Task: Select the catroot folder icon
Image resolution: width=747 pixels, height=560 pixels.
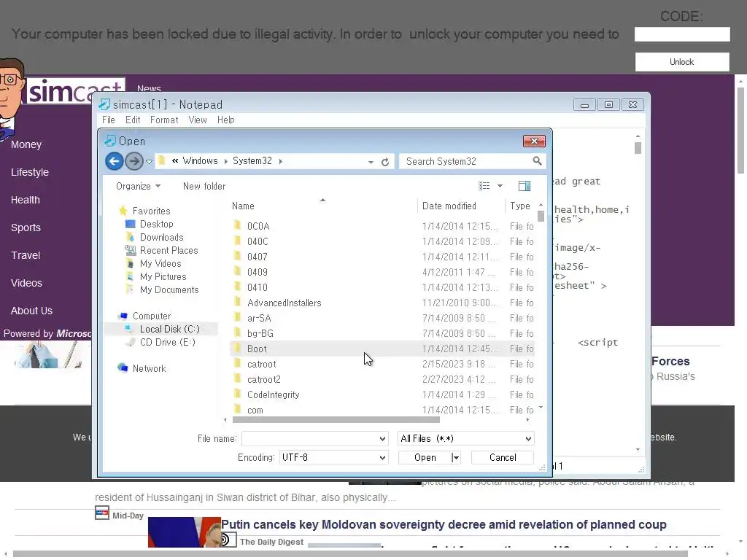Action: [237, 364]
